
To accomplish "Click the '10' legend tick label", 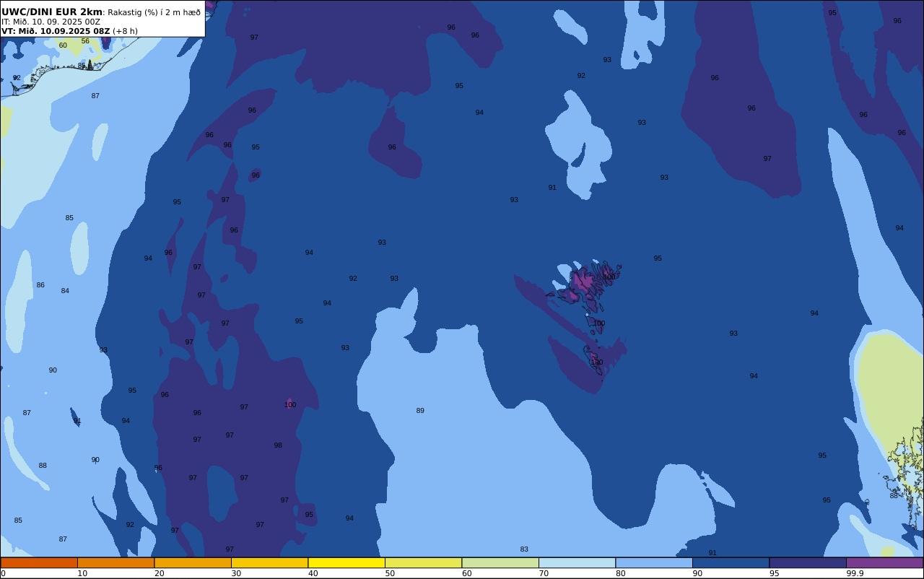I will [82, 573].
